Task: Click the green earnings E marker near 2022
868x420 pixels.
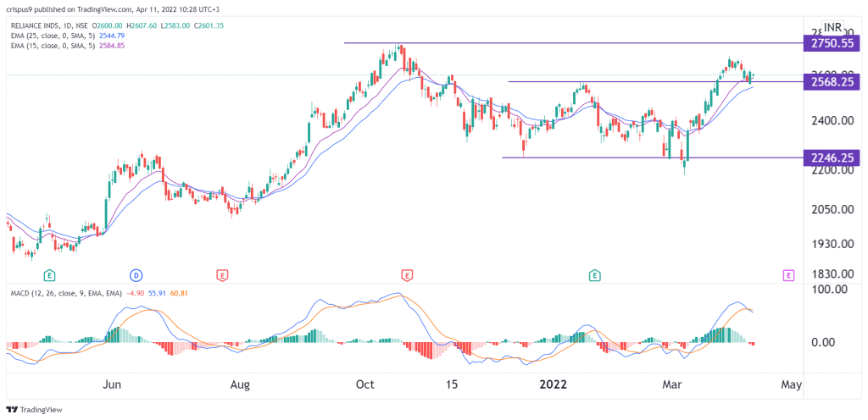Action: [x=594, y=274]
